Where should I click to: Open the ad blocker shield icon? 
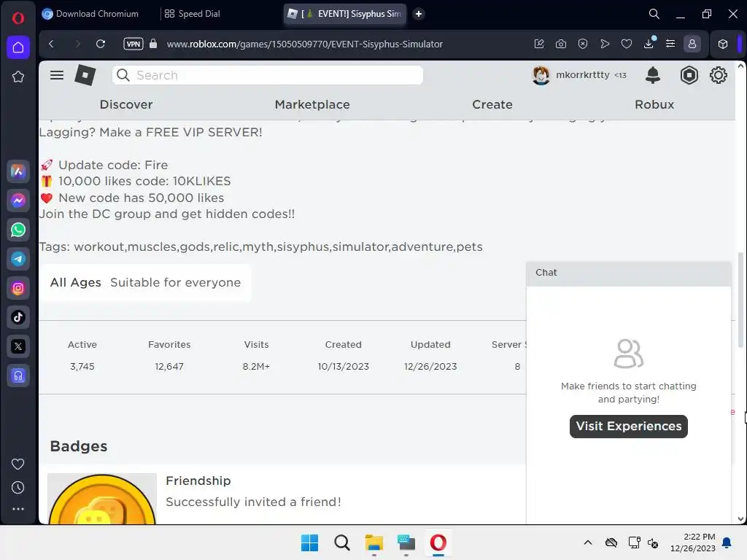pos(583,44)
